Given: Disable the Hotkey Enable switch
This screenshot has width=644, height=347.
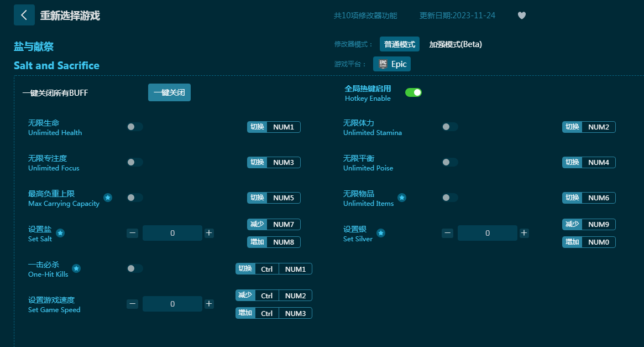Looking at the screenshot, I should 413,92.
